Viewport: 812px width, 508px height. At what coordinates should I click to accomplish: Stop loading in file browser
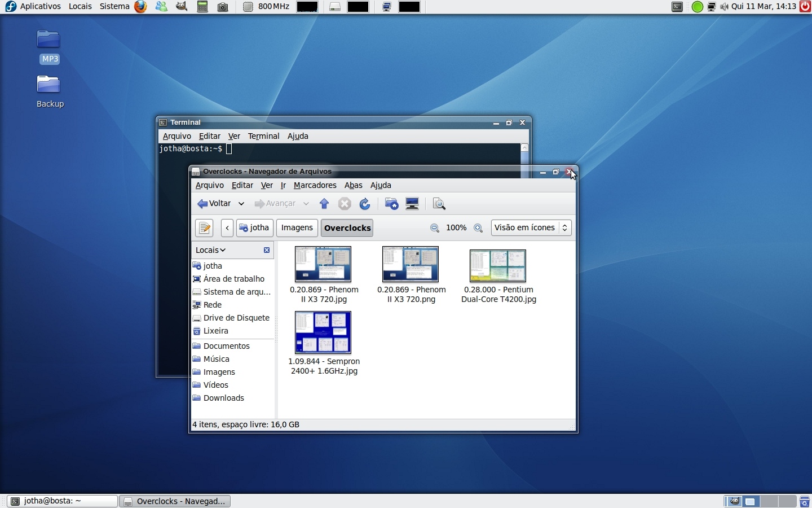[x=345, y=204]
